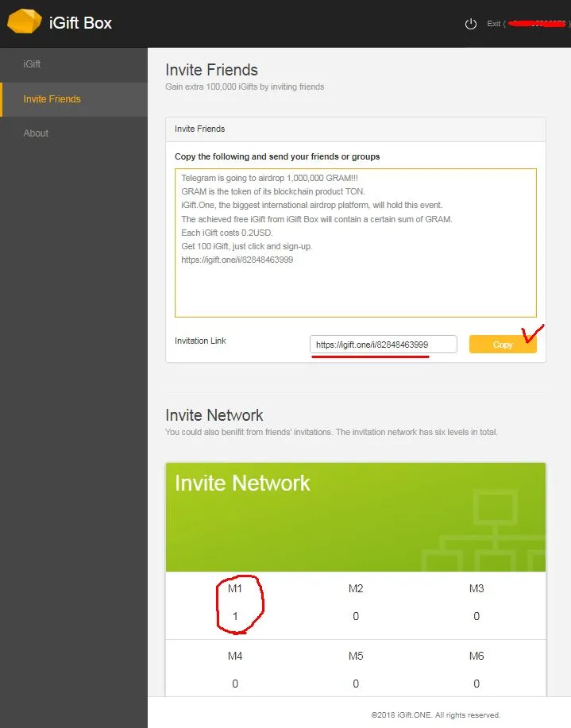Click the line 'Get 100 iGift, just click'
The height and width of the screenshot is (728, 571).
[246, 246]
